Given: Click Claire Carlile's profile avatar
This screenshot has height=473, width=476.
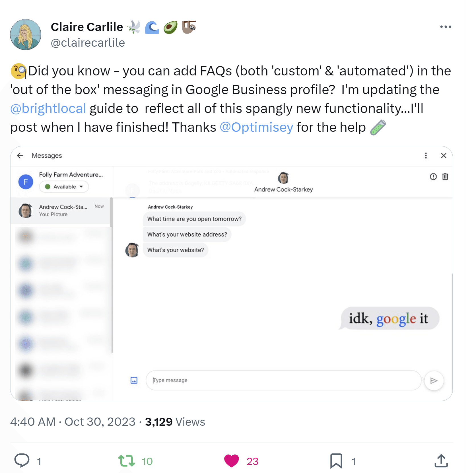Looking at the screenshot, I should pos(26,35).
